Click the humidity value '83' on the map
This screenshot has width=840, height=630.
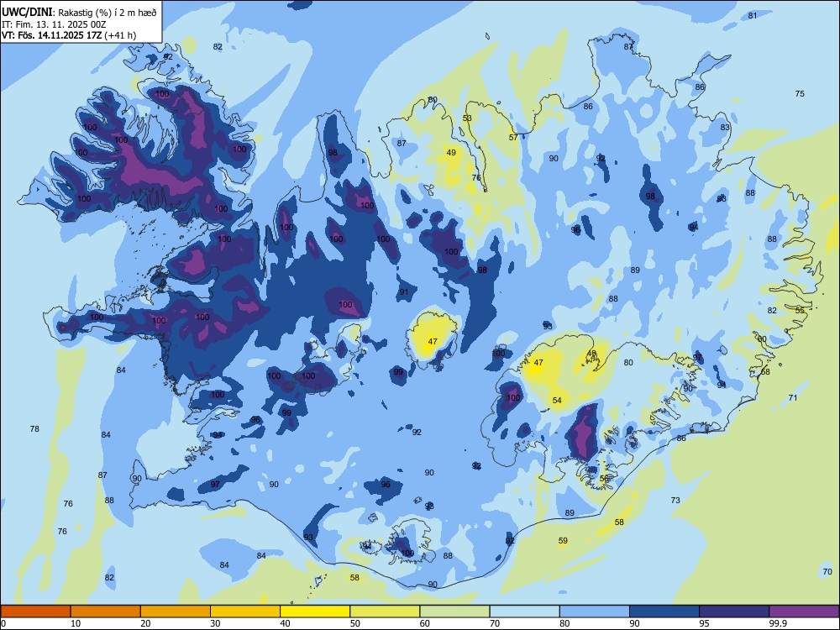(x=725, y=128)
